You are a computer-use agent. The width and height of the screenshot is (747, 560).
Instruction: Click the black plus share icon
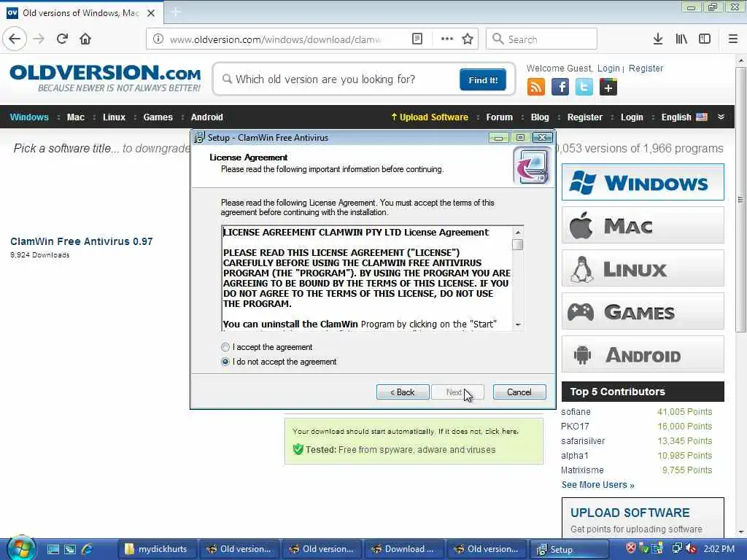click(x=608, y=87)
